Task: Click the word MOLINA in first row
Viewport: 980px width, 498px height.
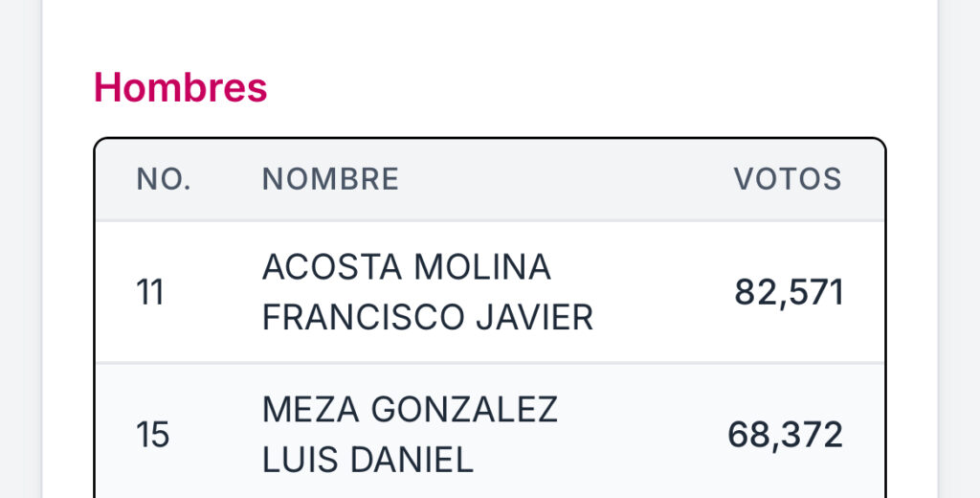Action: click(x=482, y=267)
